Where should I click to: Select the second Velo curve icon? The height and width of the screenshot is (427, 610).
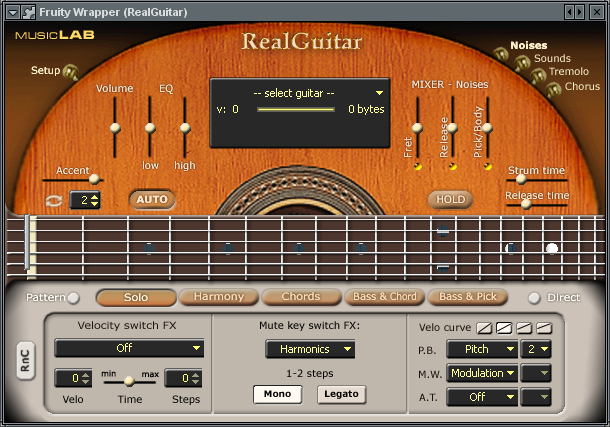[x=504, y=329]
